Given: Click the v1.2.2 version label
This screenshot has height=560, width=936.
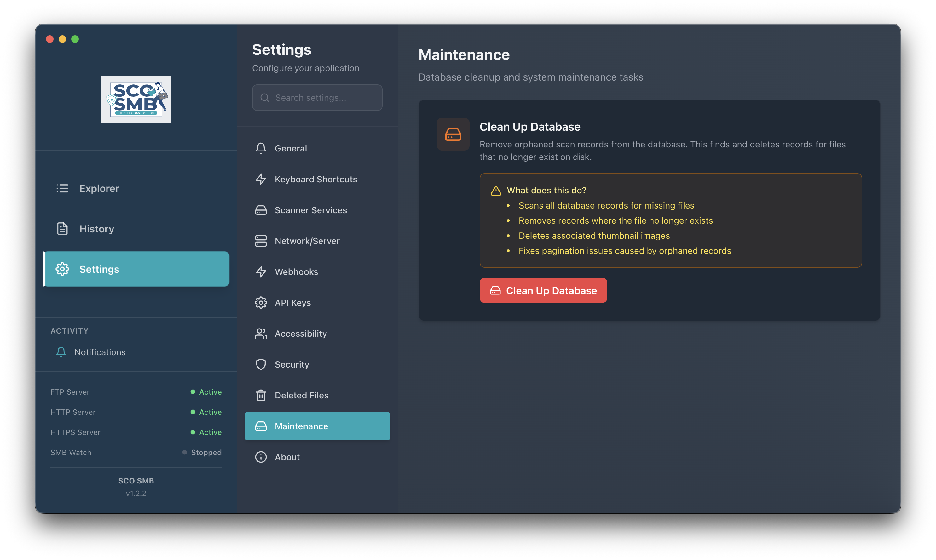Looking at the screenshot, I should [136, 494].
